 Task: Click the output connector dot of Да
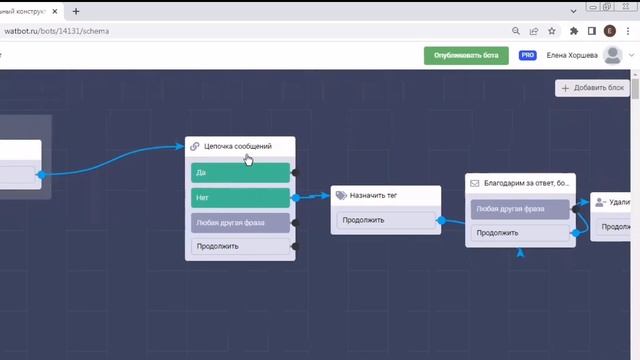(x=296, y=173)
